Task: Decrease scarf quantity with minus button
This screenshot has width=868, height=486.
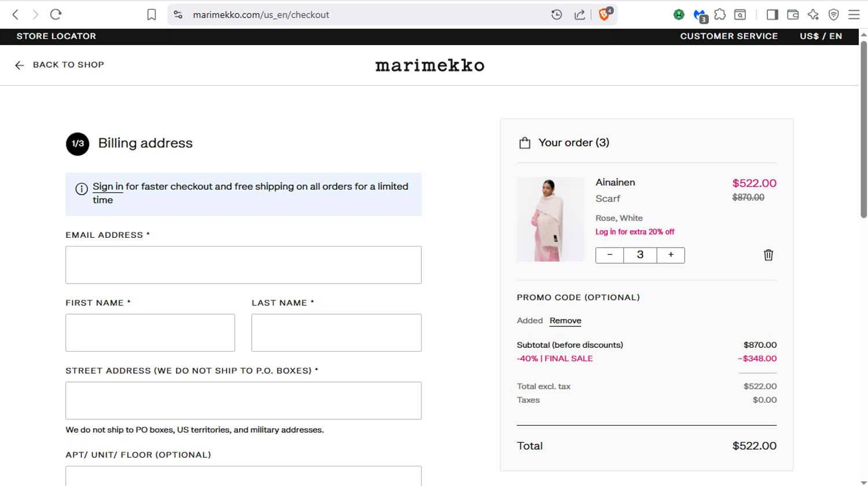Action: click(x=610, y=255)
